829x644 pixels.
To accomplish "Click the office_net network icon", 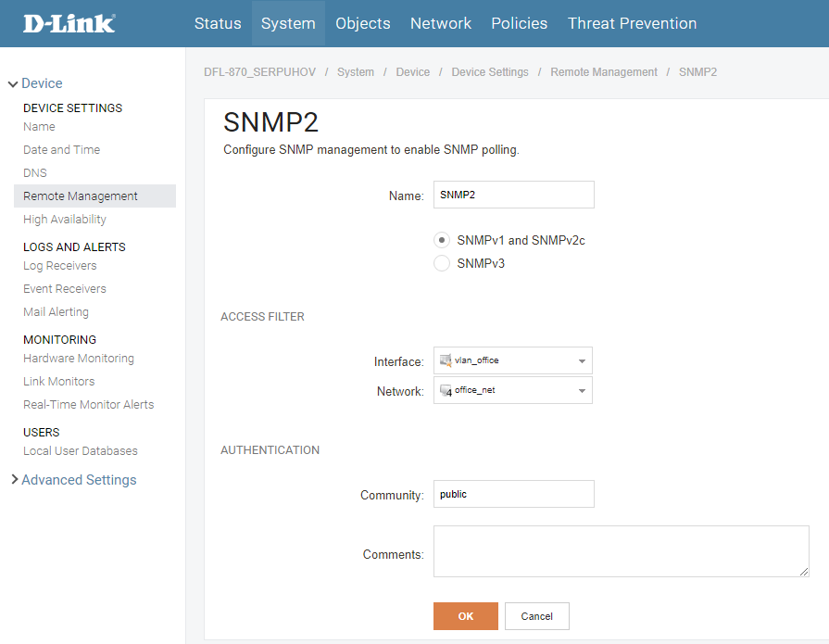I will coord(446,390).
